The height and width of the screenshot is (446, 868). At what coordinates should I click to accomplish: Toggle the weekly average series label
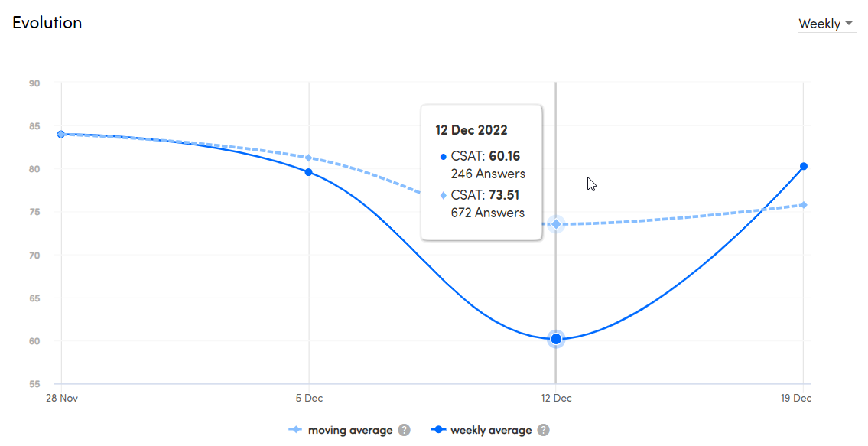(491, 430)
